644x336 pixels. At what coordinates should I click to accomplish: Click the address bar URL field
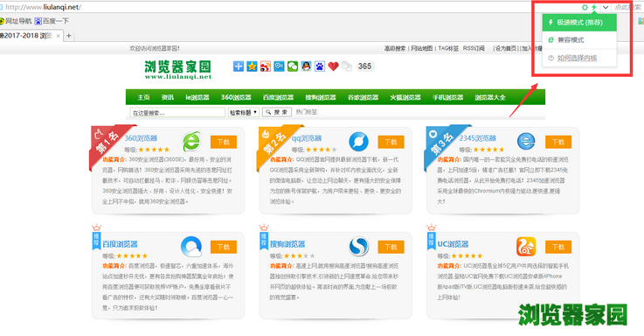pos(287,7)
